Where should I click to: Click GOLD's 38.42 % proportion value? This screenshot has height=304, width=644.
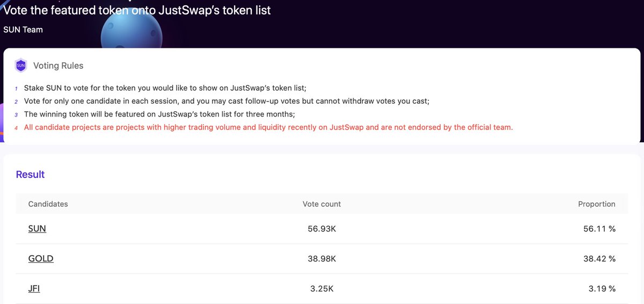pos(600,259)
